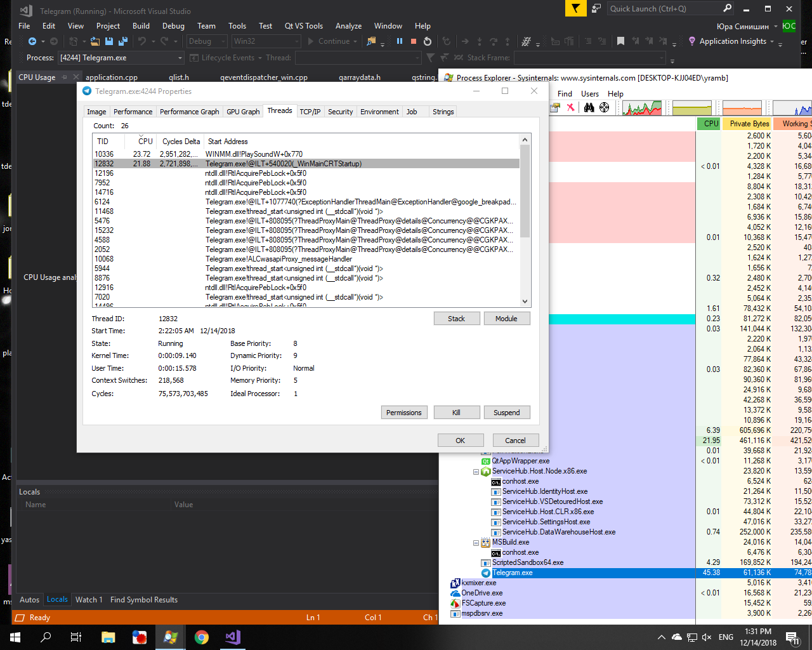Click the Pause (Break All) debugger icon
The width and height of the screenshot is (812, 650).
click(x=400, y=41)
